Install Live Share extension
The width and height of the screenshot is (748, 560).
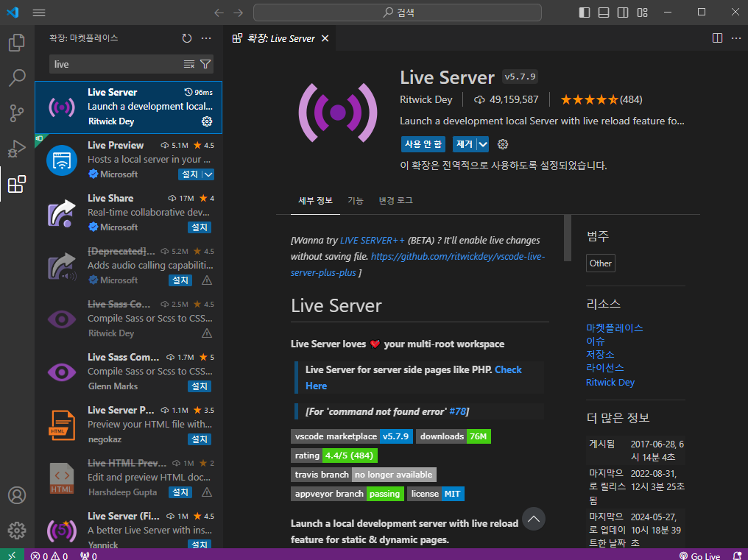[200, 227]
